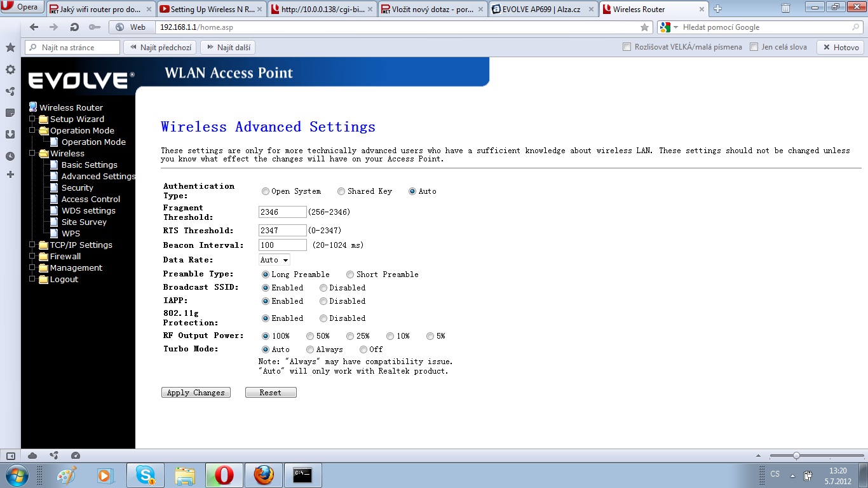The image size is (868, 488).
Task: Expand the Firewall tree node
Action: pyautogui.click(x=32, y=256)
